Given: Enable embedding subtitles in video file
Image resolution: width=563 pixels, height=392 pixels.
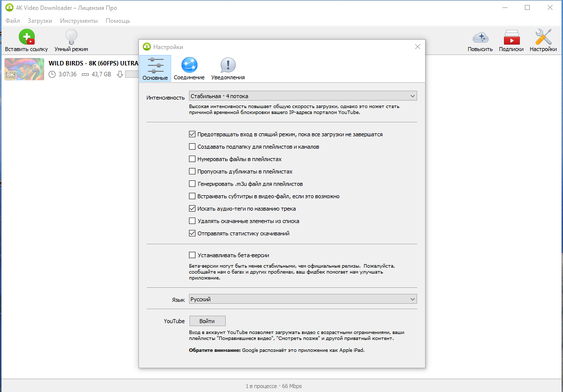Looking at the screenshot, I should pyautogui.click(x=192, y=196).
